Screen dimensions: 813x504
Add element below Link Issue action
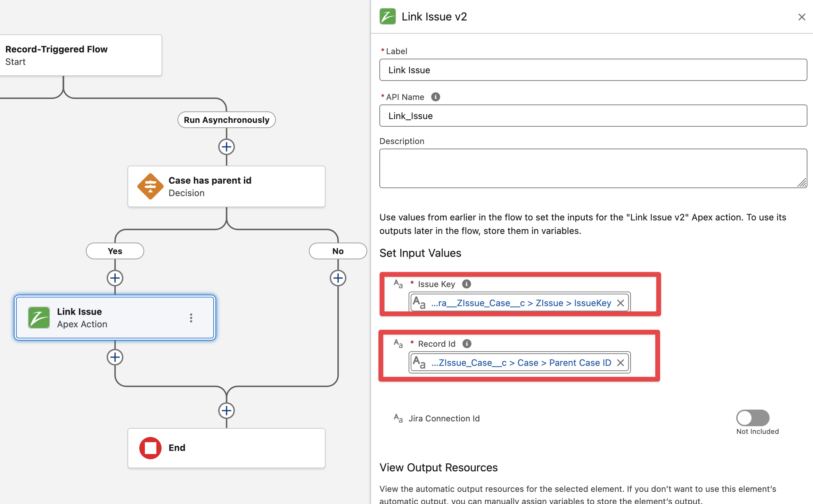pos(115,357)
